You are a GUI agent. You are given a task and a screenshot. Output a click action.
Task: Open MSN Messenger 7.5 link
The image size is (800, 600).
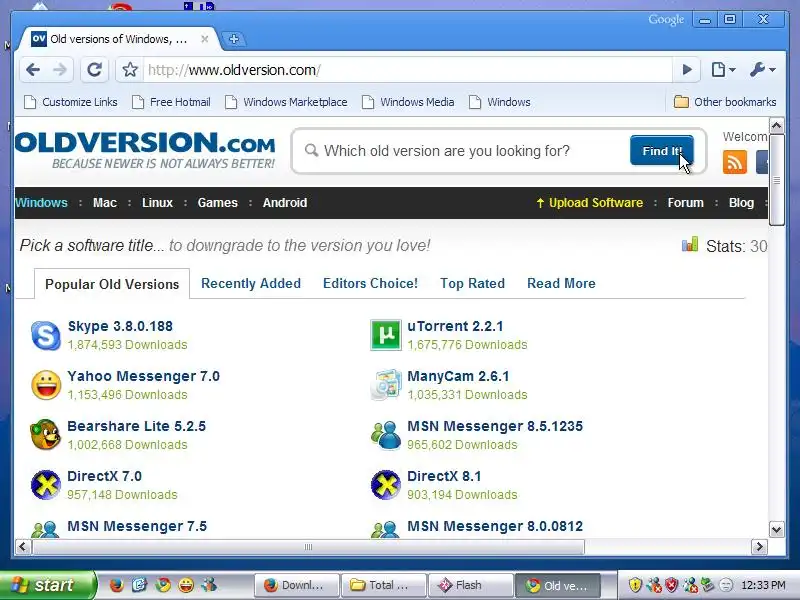137,526
